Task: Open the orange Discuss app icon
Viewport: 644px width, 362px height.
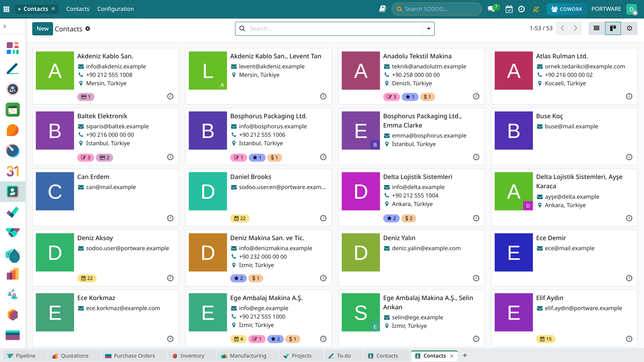Action: point(12,130)
